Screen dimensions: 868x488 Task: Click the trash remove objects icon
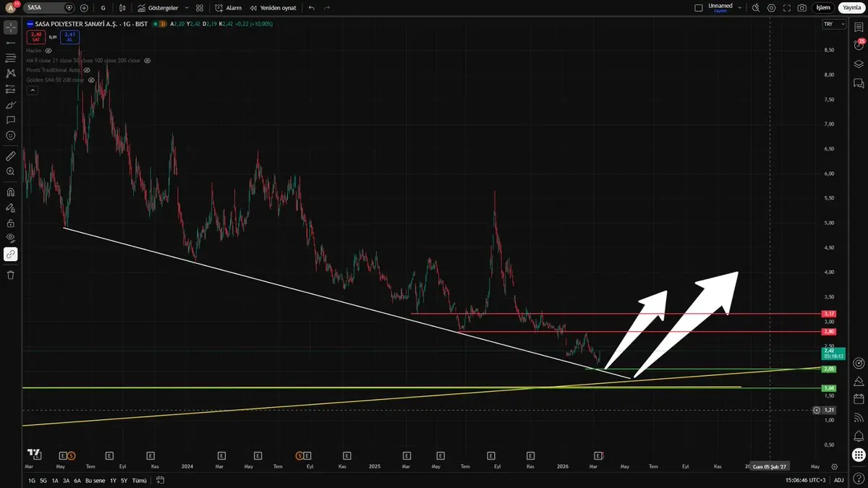[x=11, y=275]
